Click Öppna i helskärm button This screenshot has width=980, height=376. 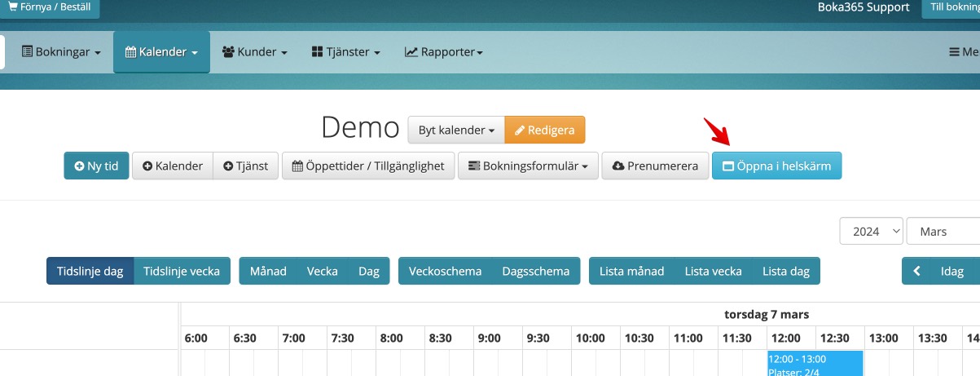point(776,166)
